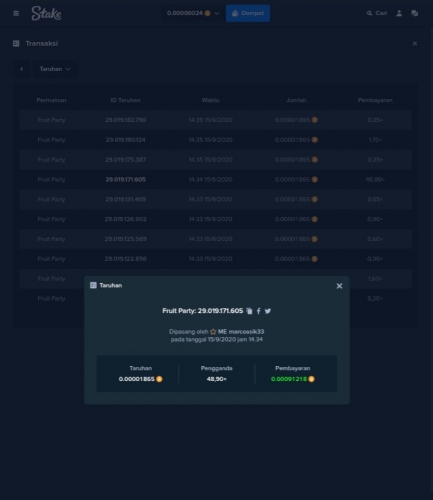This screenshot has width=433, height=500.
Task: Open the Taruhan filter dropdown
Action: coord(55,69)
